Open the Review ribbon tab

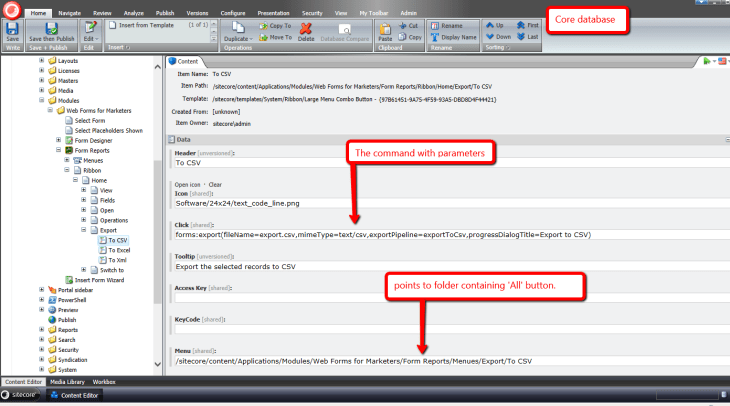coord(102,13)
